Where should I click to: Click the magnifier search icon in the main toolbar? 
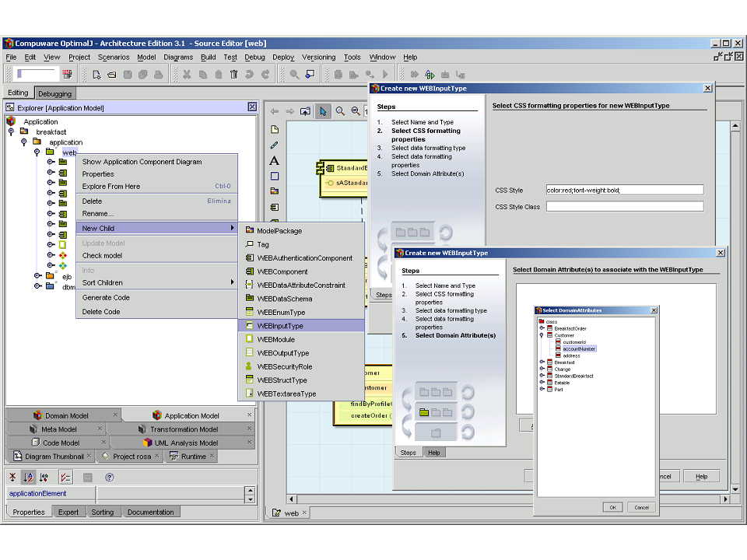click(294, 75)
